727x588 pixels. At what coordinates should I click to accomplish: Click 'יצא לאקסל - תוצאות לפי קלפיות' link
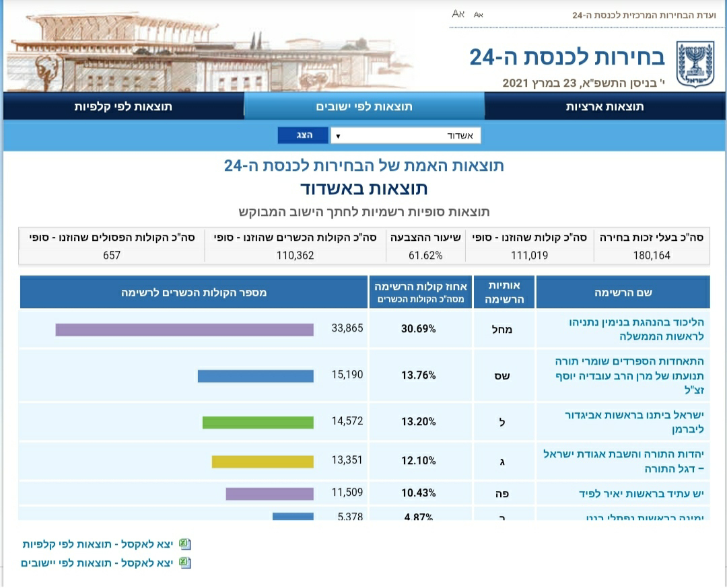point(98,544)
